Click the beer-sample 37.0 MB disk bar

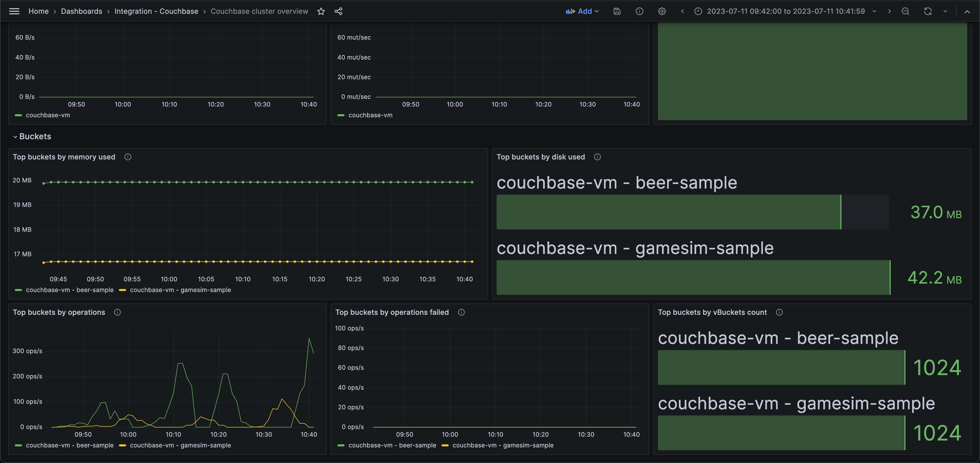coord(668,212)
